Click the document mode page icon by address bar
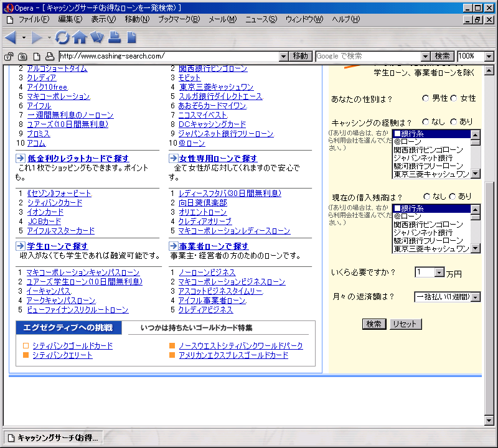Screen dimensions: 498x448 click(x=37, y=57)
